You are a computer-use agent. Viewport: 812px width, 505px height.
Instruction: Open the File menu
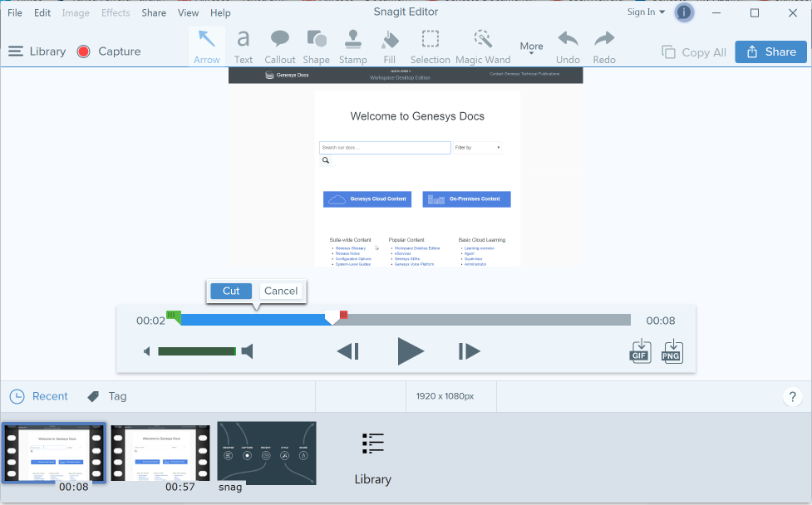click(x=15, y=13)
